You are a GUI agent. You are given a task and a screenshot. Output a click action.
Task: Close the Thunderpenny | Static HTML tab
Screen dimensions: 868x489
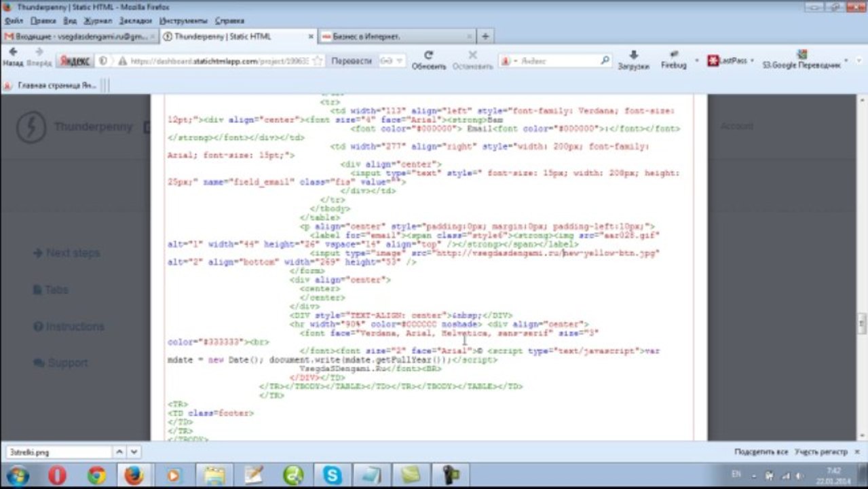pyautogui.click(x=311, y=37)
